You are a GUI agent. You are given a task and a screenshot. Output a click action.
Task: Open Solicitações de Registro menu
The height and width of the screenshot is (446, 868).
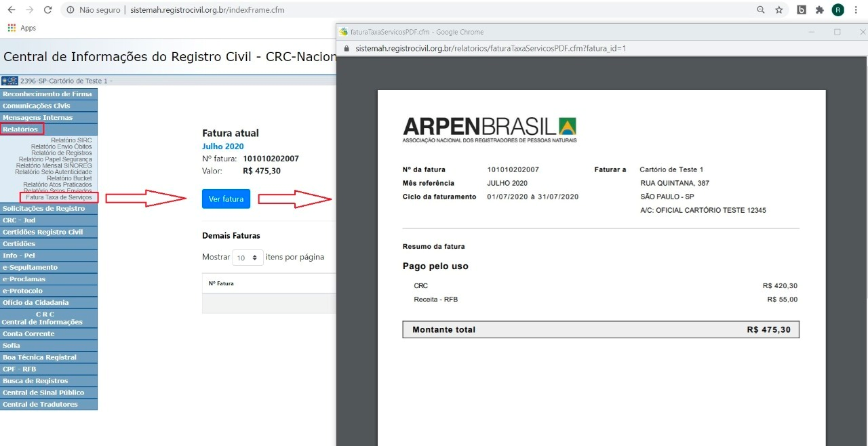pos(49,208)
